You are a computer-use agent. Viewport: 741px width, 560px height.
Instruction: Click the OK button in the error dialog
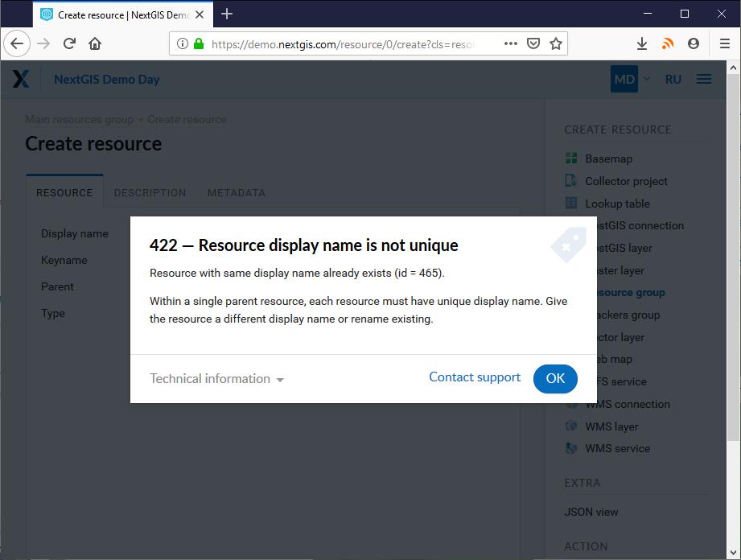pos(555,378)
